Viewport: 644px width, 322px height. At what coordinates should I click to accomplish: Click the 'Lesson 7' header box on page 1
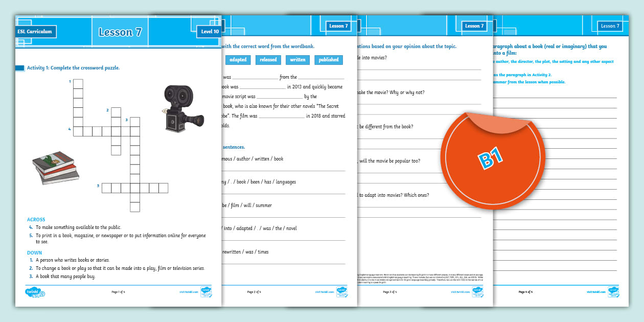(120, 32)
